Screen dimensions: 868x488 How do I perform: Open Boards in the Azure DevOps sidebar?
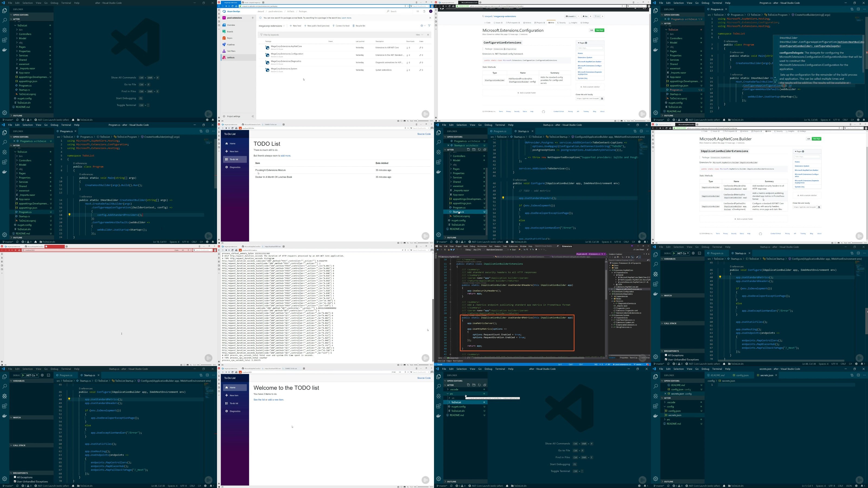point(230,32)
